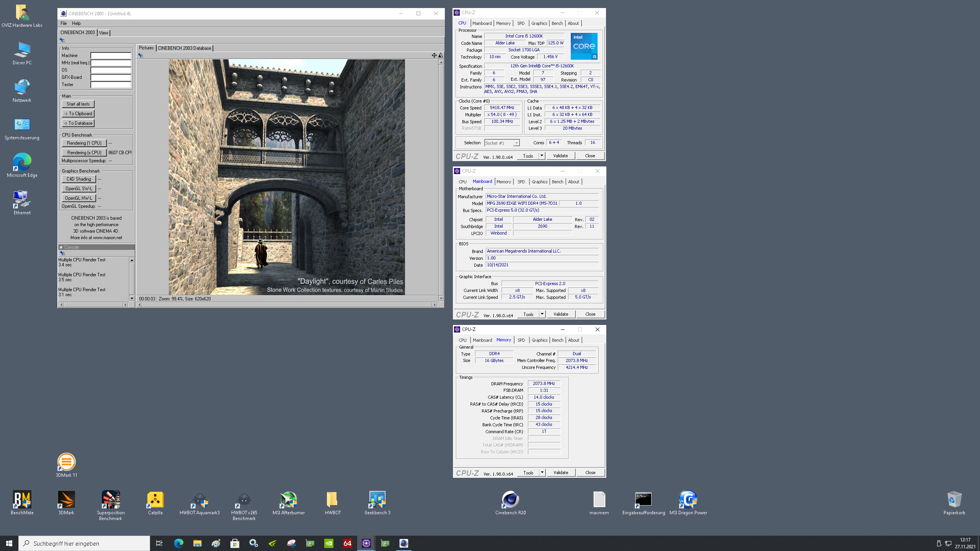
Task: Run OpenGL HW-L benchmark
Action: point(79,198)
